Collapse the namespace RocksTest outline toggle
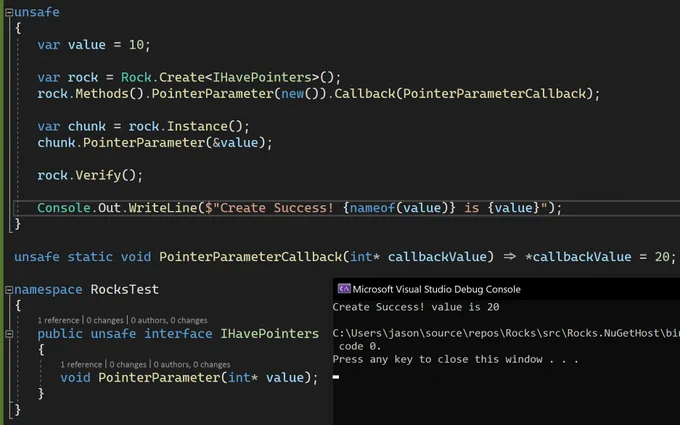The image size is (680, 425). click(x=9, y=290)
